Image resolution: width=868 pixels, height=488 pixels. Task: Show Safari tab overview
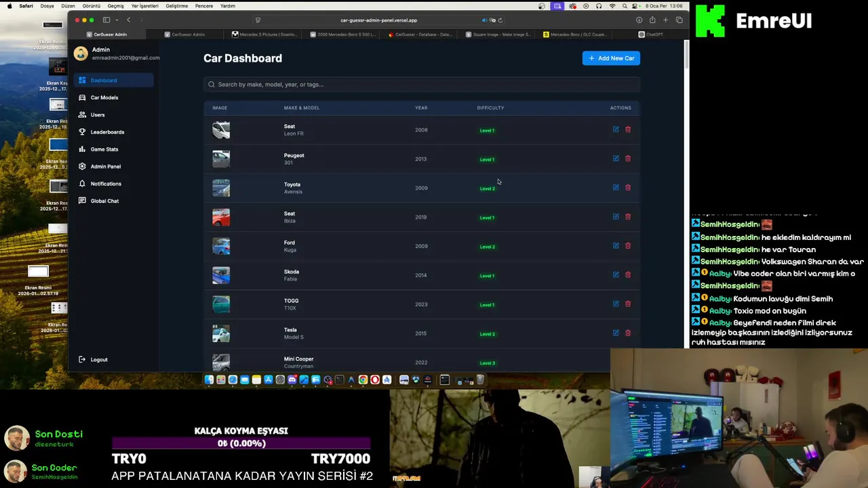(679, 20)
